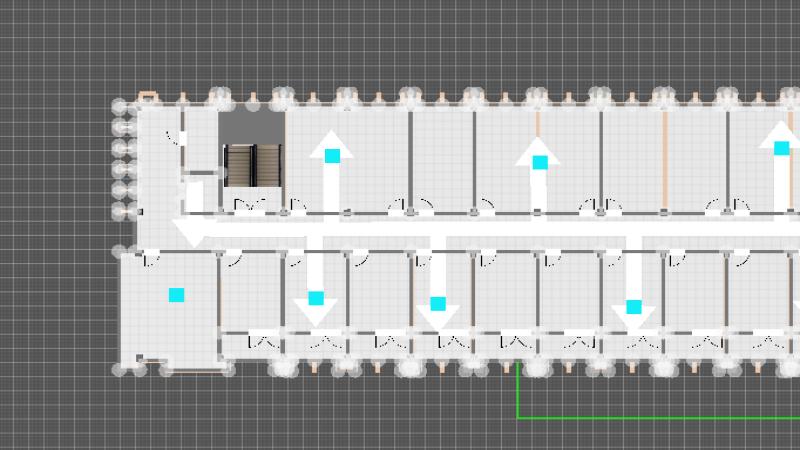800x450 pixels.
Task: Select cyan marker on leftmost downward arrow
Action: pyautogui.click(x=316, y=298)
